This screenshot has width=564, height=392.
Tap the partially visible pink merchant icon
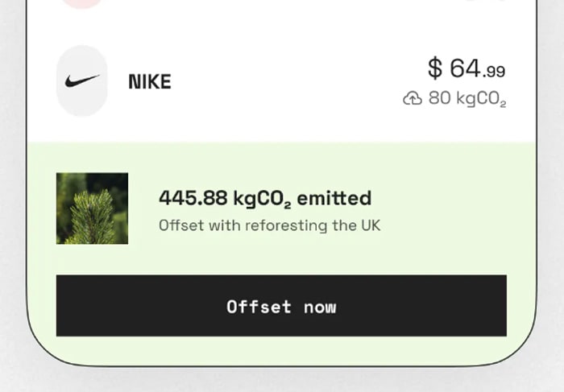(x=82, y=3)
